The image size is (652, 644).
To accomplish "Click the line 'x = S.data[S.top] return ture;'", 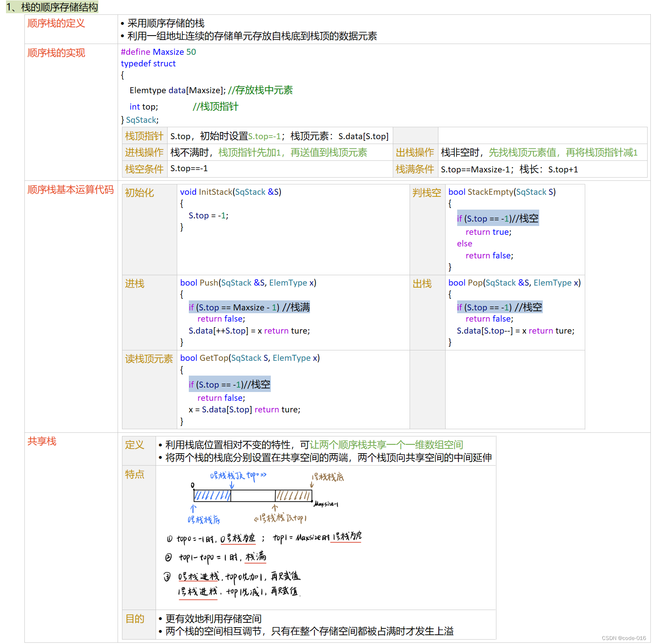I will 244,410.
